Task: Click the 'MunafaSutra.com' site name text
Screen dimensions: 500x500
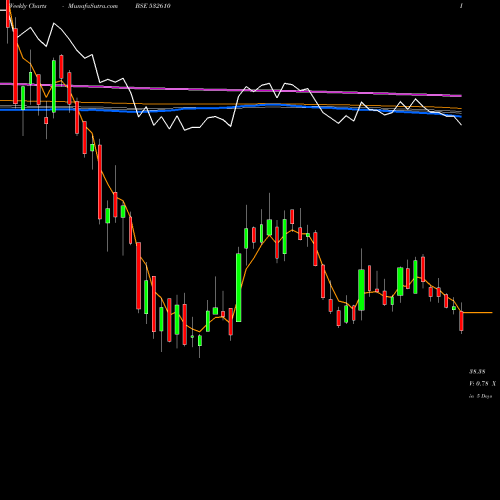Action: click(93, 6)
